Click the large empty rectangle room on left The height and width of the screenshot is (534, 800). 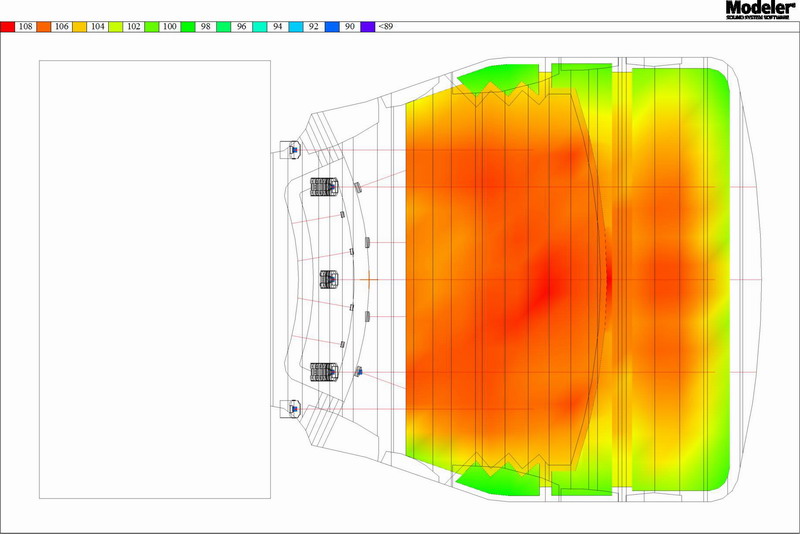(x=155, y=279)
